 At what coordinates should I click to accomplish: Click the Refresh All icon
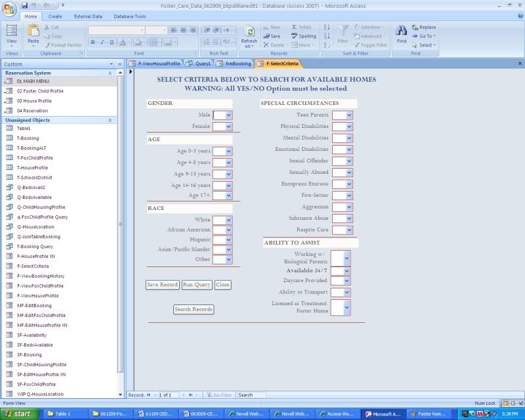point(249,31)
